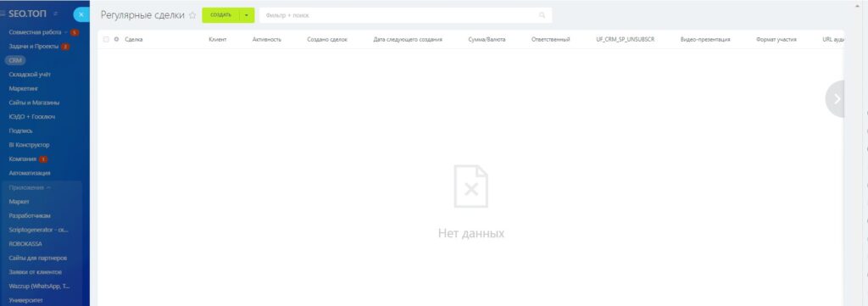868x306 pixels.
Task: Open Сайты и Магазины in the sidebar
Action: pyautogui.click(x=34, y=103)
